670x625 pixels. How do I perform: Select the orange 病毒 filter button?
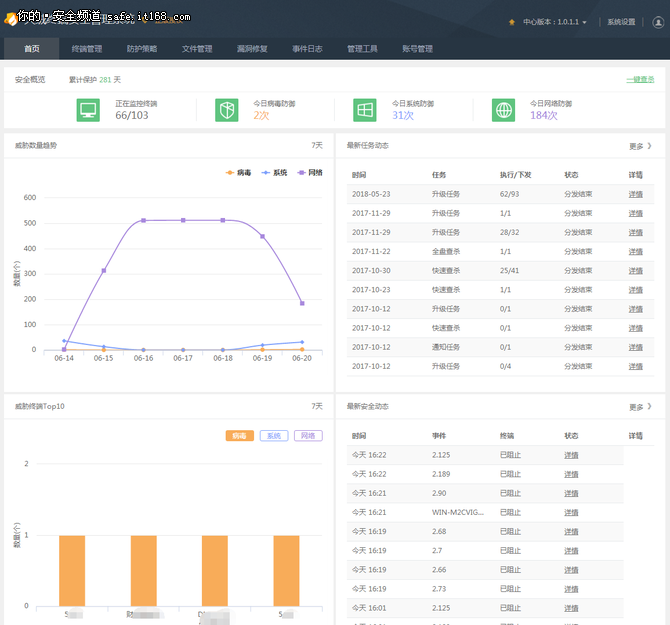240,436
